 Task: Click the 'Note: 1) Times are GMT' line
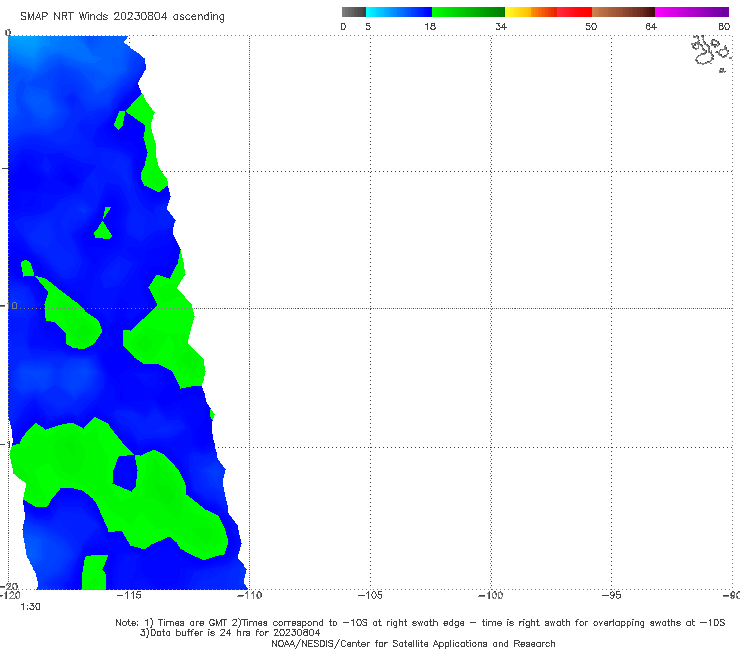pos(420,623)
